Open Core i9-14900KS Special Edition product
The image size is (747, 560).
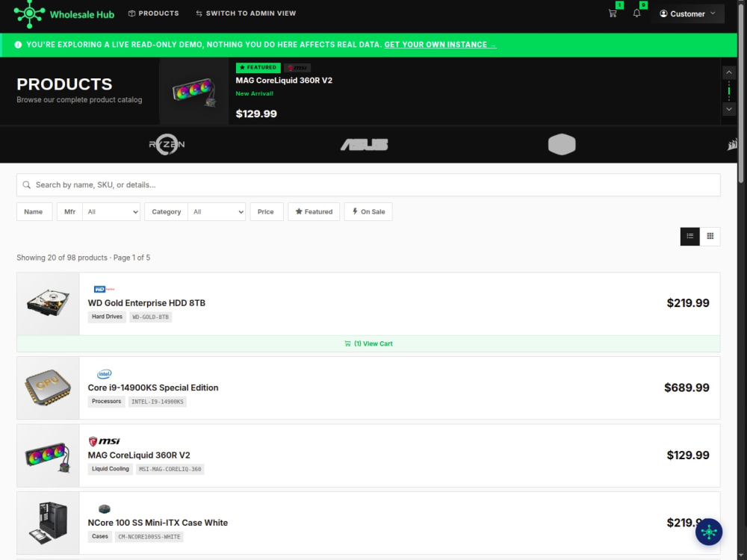[x=153, y=388]
